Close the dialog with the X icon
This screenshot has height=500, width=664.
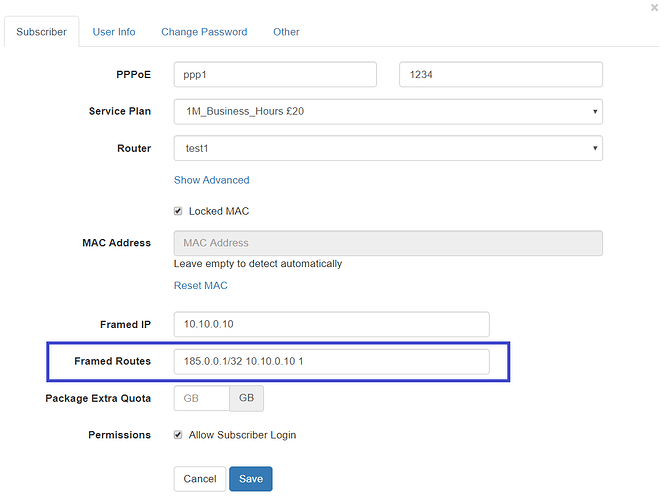pyautogui.click(x=654, y=8)
